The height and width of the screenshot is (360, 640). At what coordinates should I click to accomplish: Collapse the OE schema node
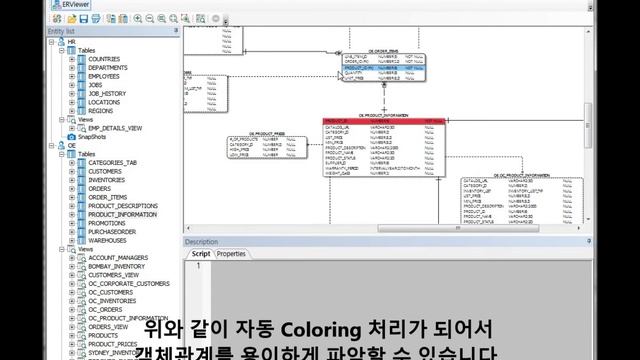[x=51, y=145]
